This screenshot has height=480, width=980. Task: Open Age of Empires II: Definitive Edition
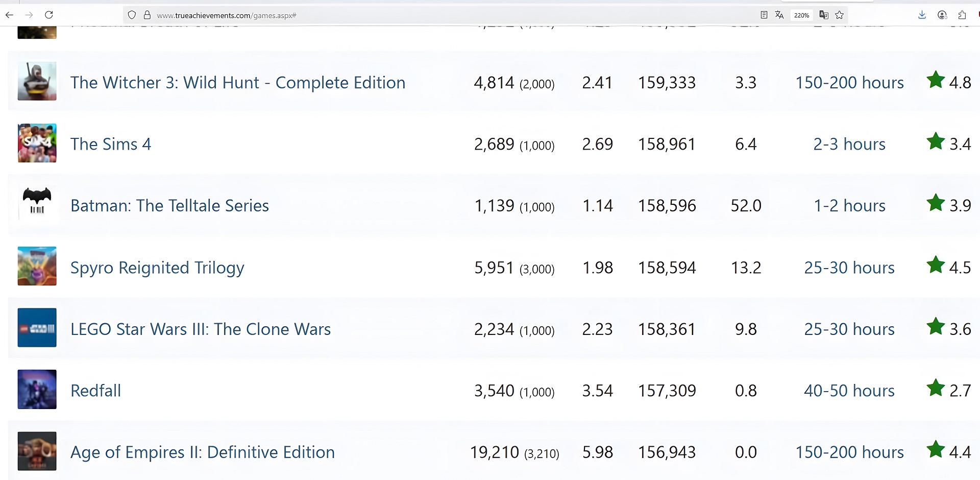pos(202,452)
